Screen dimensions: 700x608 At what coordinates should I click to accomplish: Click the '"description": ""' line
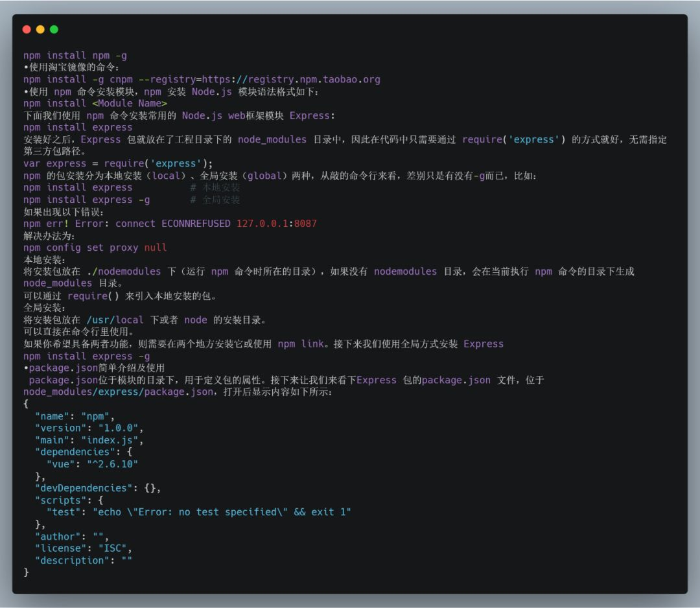[x=84, y=561]
